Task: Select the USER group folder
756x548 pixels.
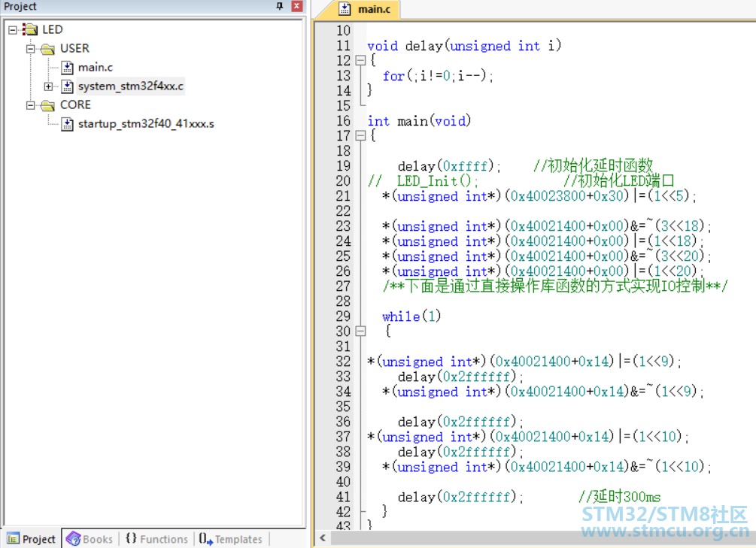Action: 74,49
